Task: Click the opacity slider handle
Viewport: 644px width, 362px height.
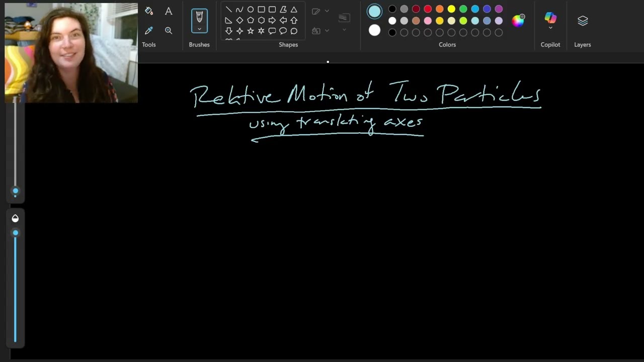Action: click(15, 233)
